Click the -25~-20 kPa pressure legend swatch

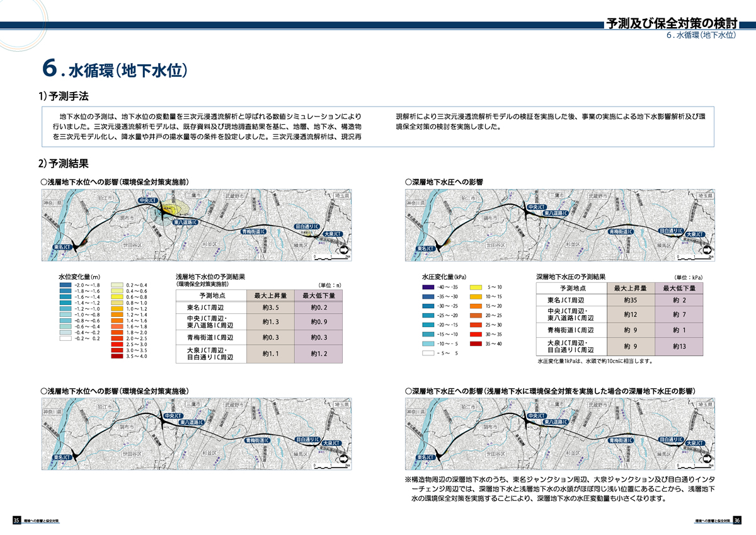click(427, 315)
